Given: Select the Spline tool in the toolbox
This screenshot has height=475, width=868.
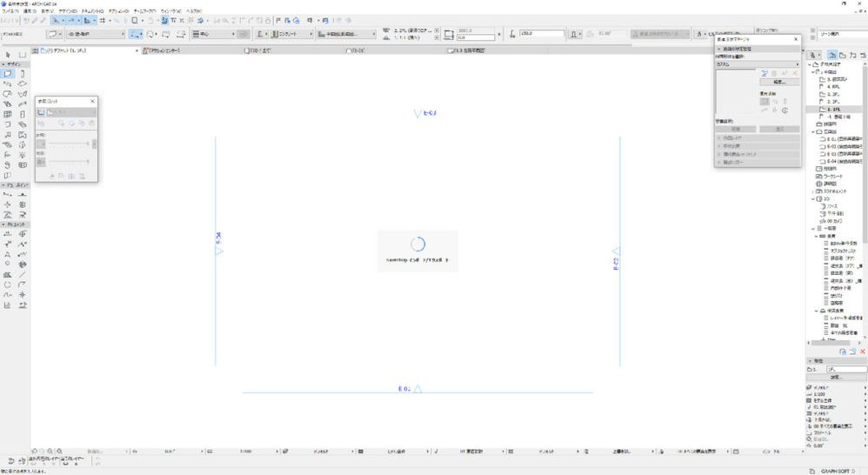Looking at the screenshot, I should click(x=8, y=295).
